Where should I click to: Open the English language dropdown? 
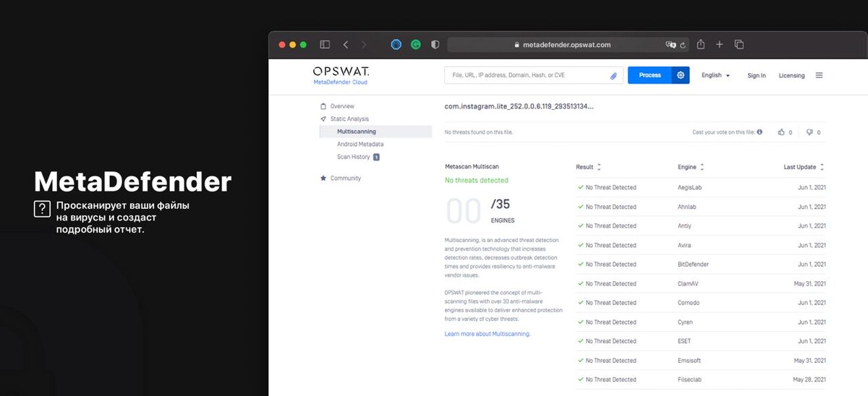click(715, 75)
